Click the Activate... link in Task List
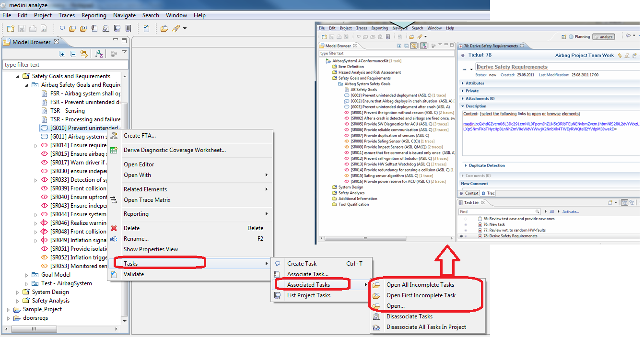The image size is (644, 339). (x=571, y=211)
